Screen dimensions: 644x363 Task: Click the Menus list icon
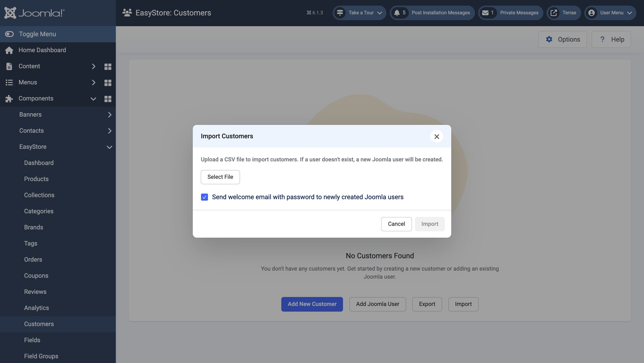[x=9, y=82]
